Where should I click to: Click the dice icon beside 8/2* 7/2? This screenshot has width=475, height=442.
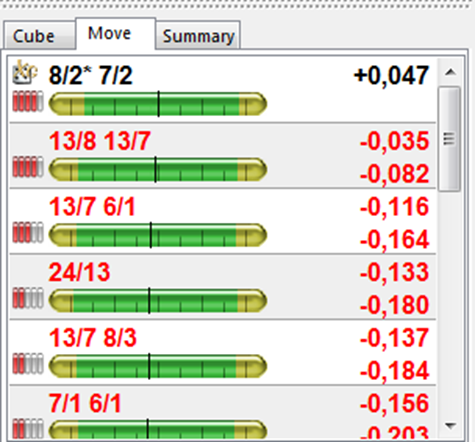[x=25, y=72]
